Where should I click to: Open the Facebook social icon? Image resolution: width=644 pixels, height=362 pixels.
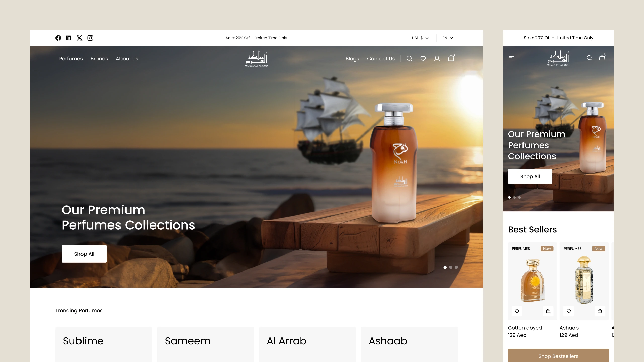(58, 38)
